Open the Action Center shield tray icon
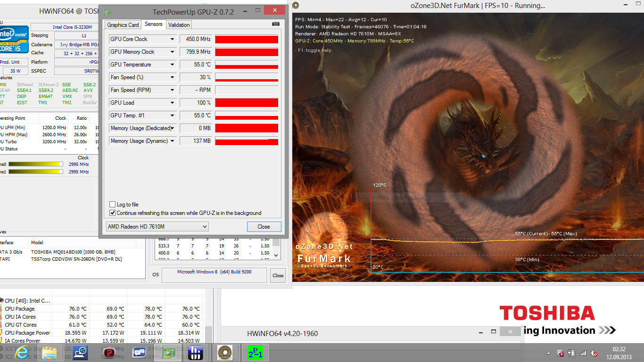 point(560,353)
